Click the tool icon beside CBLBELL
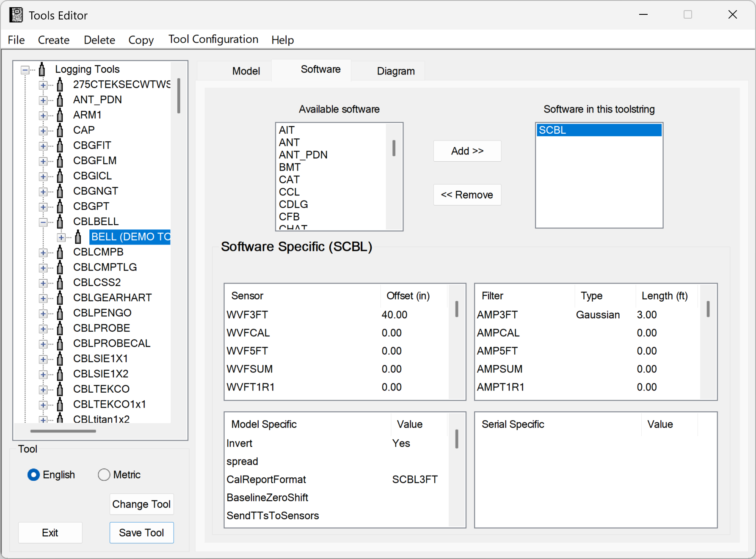Screen dimensions: 756x559 (x=60, y=222)
